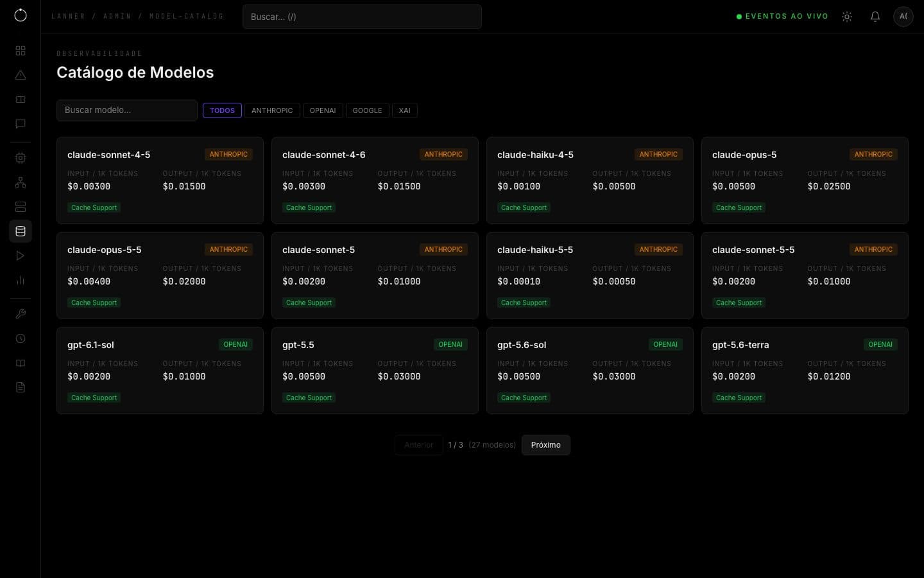Image resolution: width=924 pixels, height=578 pixels.
Task: Open the server rows icon in sidebar
Action: click(x=21, y=207)
